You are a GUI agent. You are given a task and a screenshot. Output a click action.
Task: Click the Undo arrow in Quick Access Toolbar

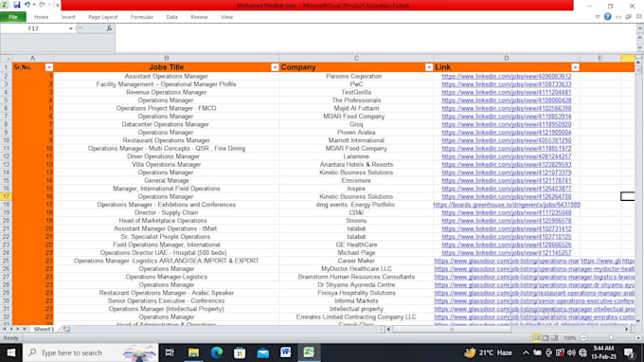point(27,5)
